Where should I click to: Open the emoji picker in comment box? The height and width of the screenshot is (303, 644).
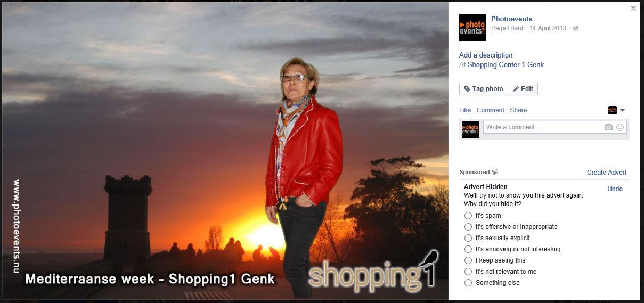[620, 127]
